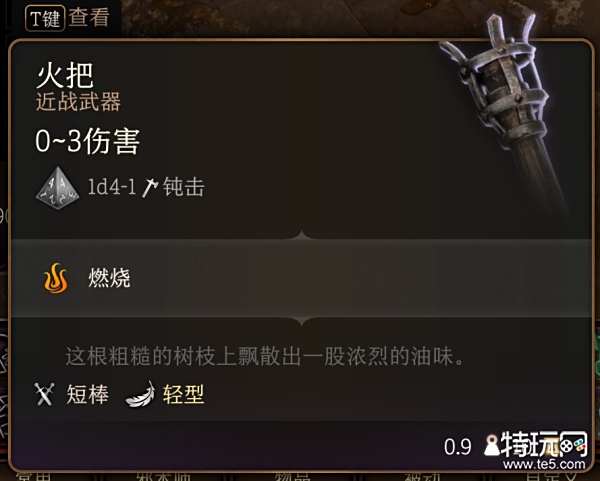Click the T键 key hint box
Image resolution: width=600 pixels, height=481 pixels.
45,18
